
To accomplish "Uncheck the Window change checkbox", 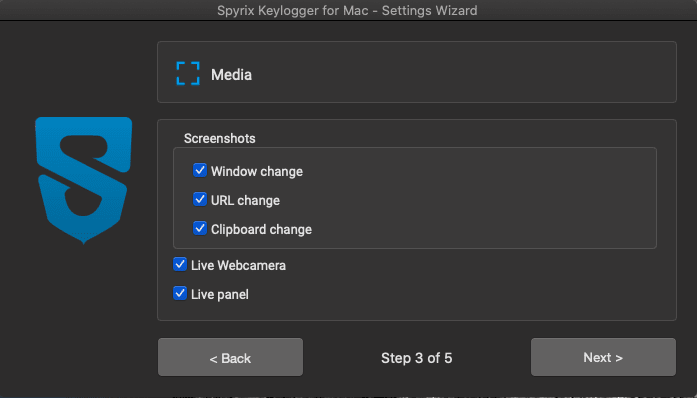I will [200, 170].
